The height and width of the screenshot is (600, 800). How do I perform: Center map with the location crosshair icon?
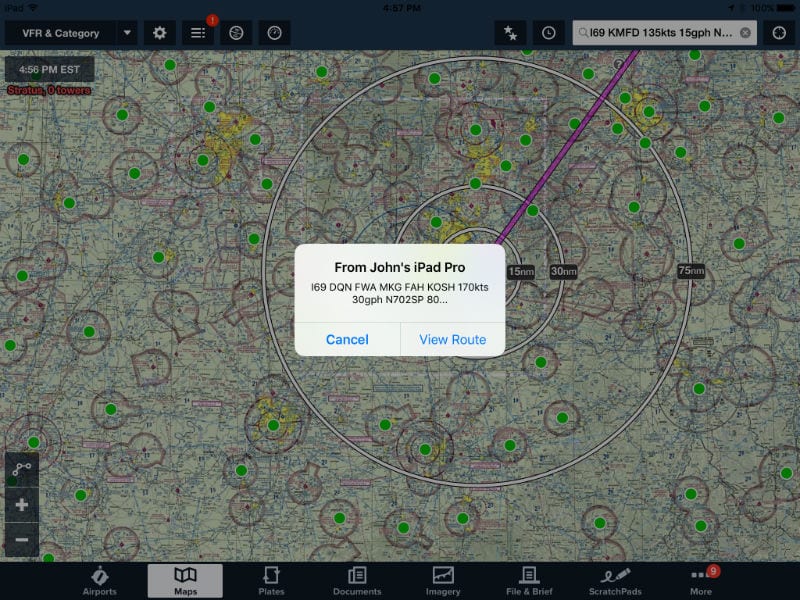pyautogui.click(x=779, y=33)
